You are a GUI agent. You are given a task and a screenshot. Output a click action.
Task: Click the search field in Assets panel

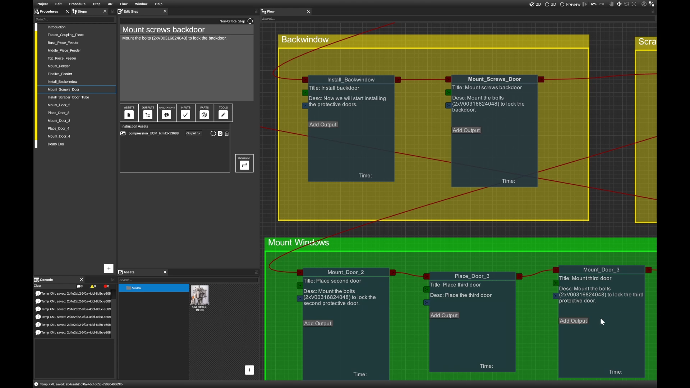click(188, 279)
